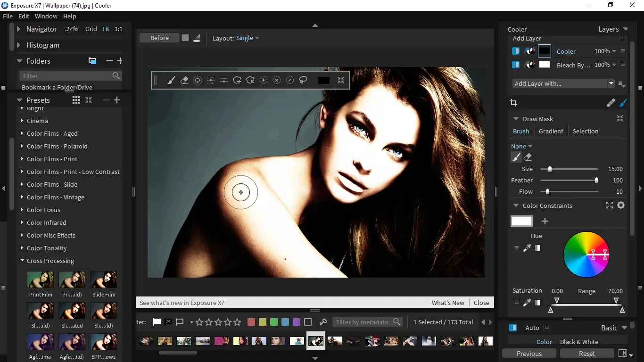This screenshot has height=362, width=644.
Task: Select the brush tool in floating mask toolbar
Action: coord(171,81)
